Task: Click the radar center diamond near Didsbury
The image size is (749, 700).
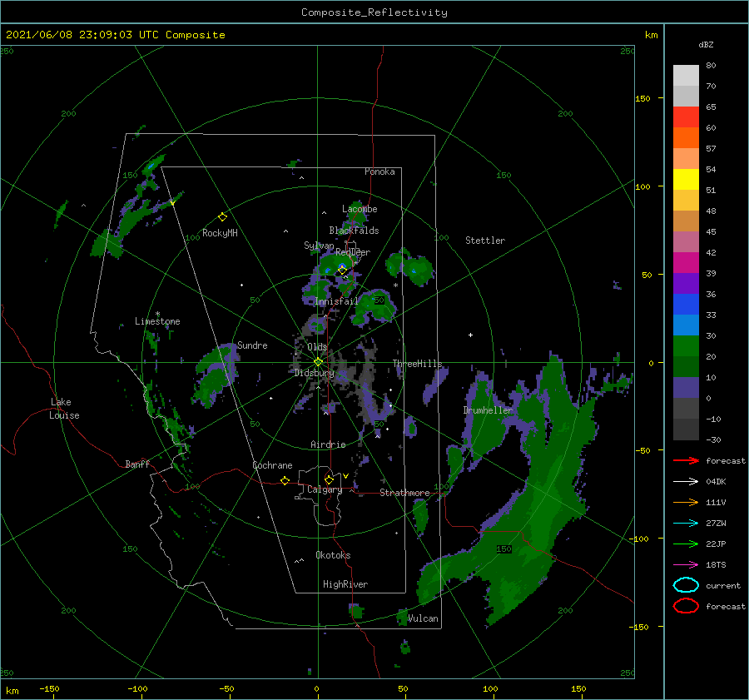Action: [318, 362]
